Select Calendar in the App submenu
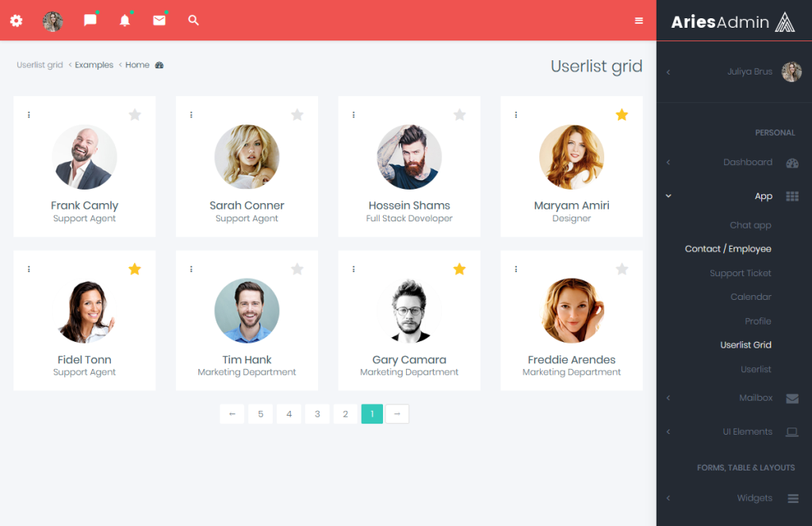Screen dimensions: 812x526 click(751, 297)
